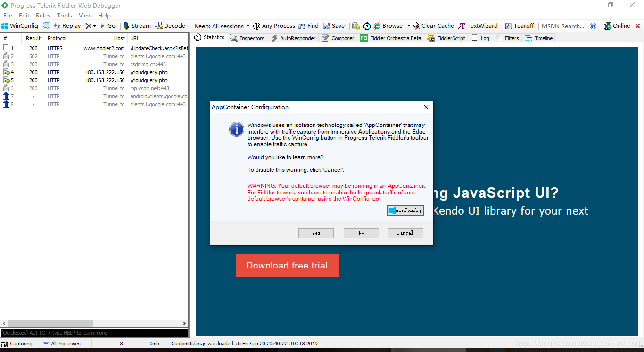644x352 pixels.
Task: Change the All Processes filter in status bar
Action: pyautogui.click(x=62, y=344)
